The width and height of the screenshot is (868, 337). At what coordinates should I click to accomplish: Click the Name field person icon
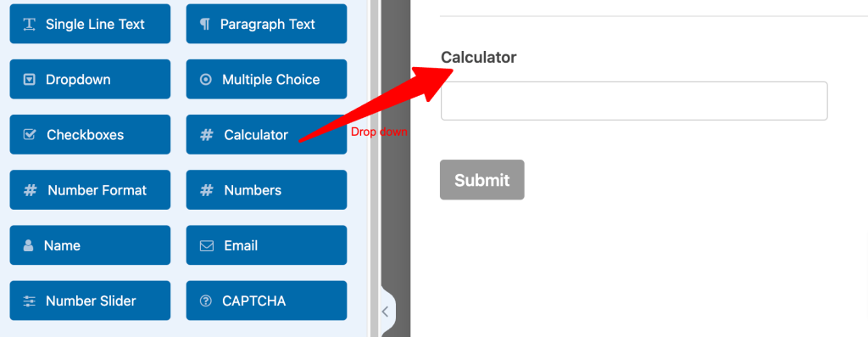coord(28,245)
